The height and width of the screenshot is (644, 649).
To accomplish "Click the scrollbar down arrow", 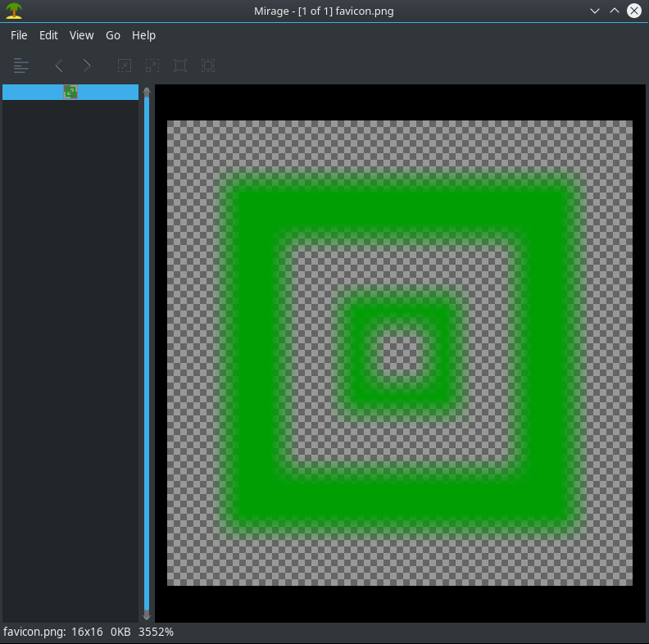I will tap(147, 616).
